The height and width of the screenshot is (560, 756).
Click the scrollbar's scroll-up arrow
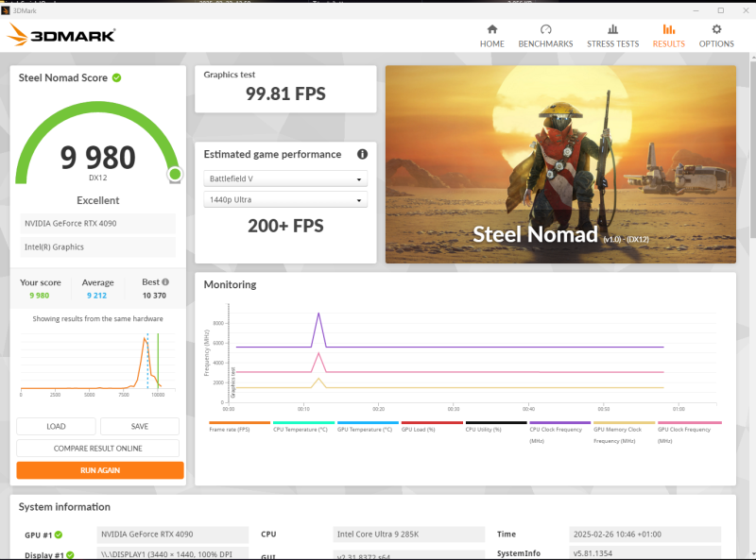[752, 58]
